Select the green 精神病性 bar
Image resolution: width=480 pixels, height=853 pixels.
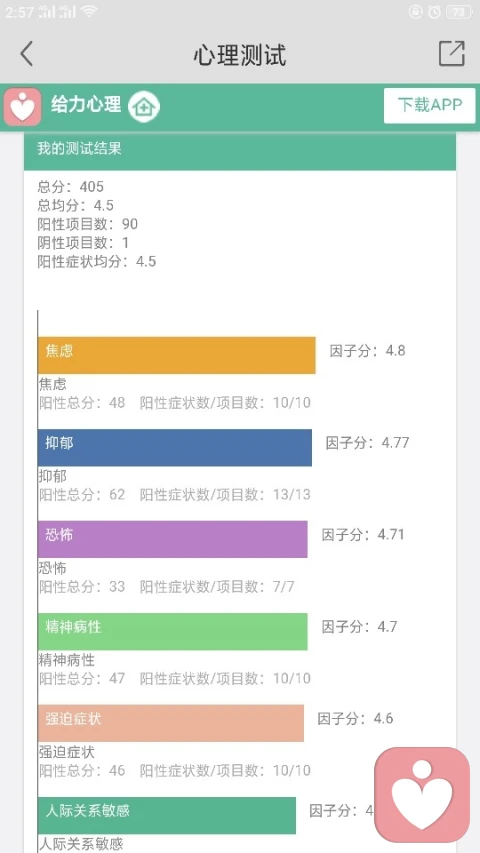(173, 632)
